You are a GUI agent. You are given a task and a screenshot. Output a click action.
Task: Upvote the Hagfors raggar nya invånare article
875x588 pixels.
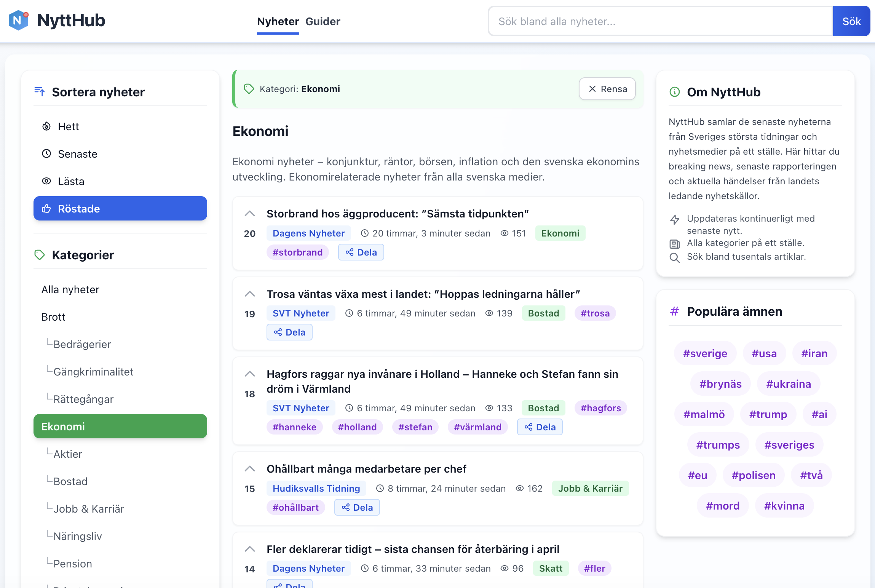tap(249, 374)
